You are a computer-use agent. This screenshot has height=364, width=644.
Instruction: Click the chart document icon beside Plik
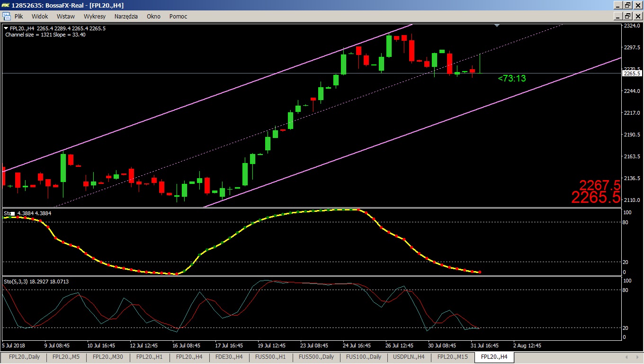(7, 16)
